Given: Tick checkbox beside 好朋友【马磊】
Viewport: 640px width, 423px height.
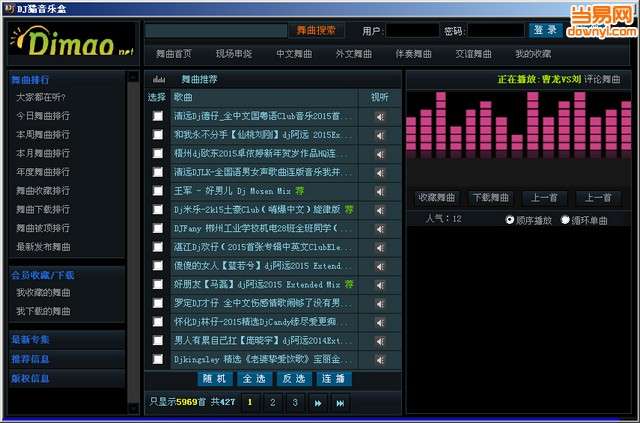Looking at the screenshot, I should [x=158, y=284].
